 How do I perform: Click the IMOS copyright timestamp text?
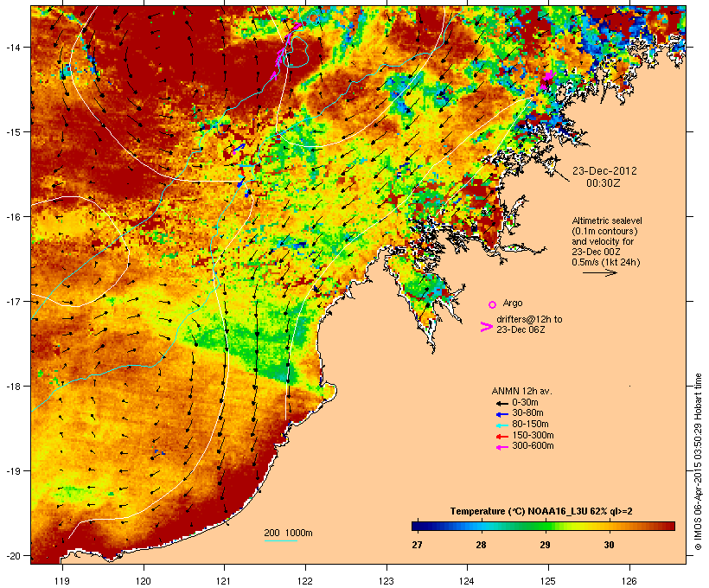click(698, 462)
